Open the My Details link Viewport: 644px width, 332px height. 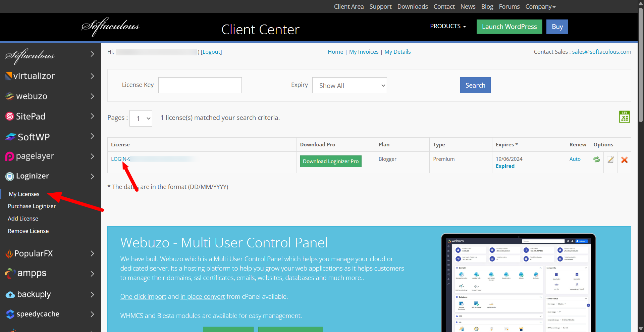click(x=397, y=52)
